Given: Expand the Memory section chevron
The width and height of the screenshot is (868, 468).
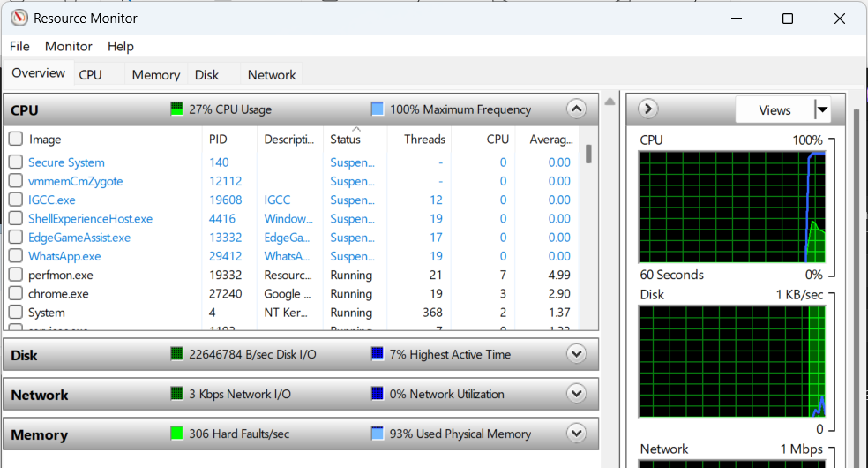Looking at the screenshot, I should (x=576, y=433).
